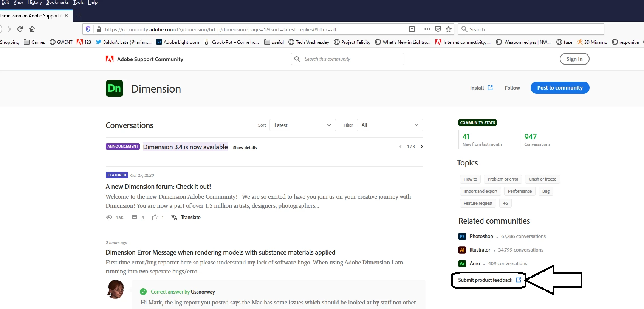
Task: Open the Bookmarks menu
Action: click(57, 2)
